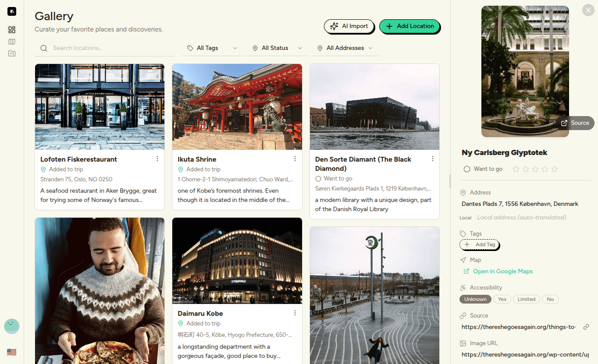
Task: Set accessibility to Yes
Action: 502,300
